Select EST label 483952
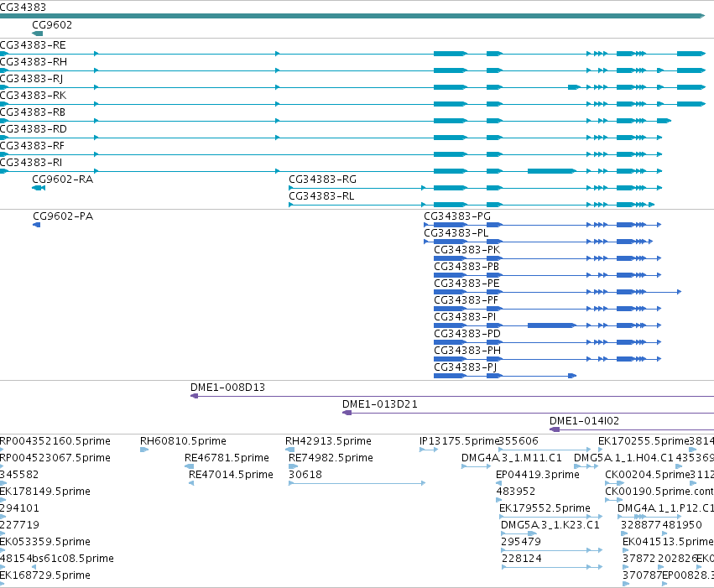Viewport: 714px width, 588px height. (516, 492)
